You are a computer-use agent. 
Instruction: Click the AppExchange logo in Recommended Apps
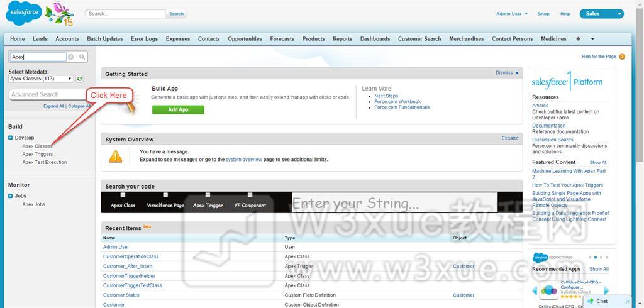[x=552, y=258]
